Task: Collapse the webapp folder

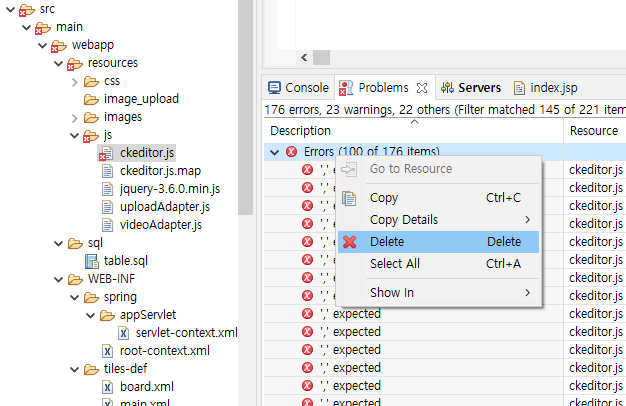Action: pos(43,45)
